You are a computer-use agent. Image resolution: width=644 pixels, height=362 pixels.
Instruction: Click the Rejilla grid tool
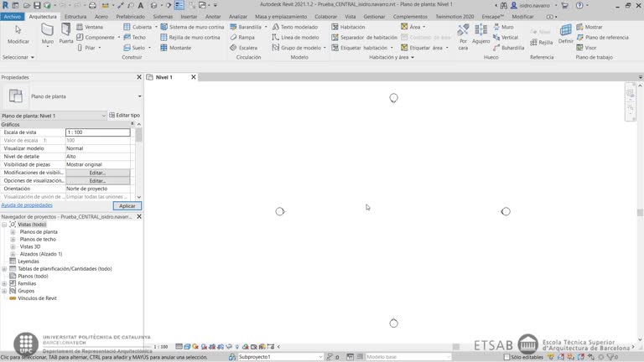(542, 42)
